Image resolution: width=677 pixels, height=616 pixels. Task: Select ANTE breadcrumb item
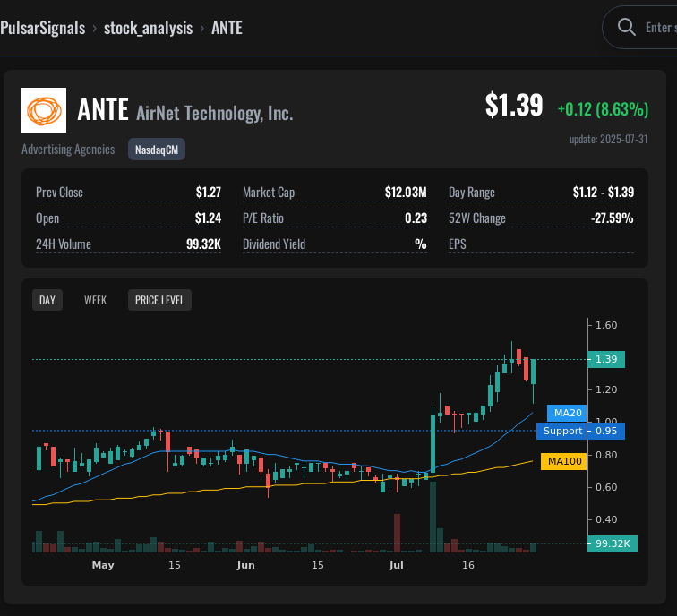(227, 28)
